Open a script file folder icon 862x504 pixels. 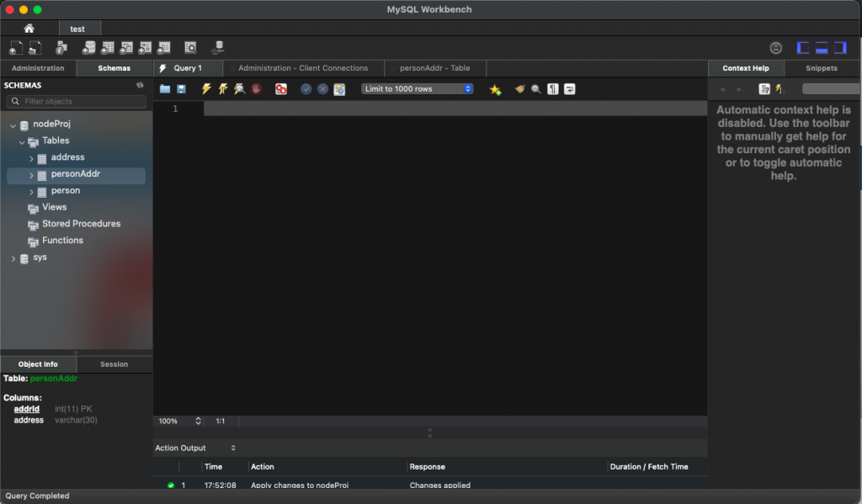[165, 89]
